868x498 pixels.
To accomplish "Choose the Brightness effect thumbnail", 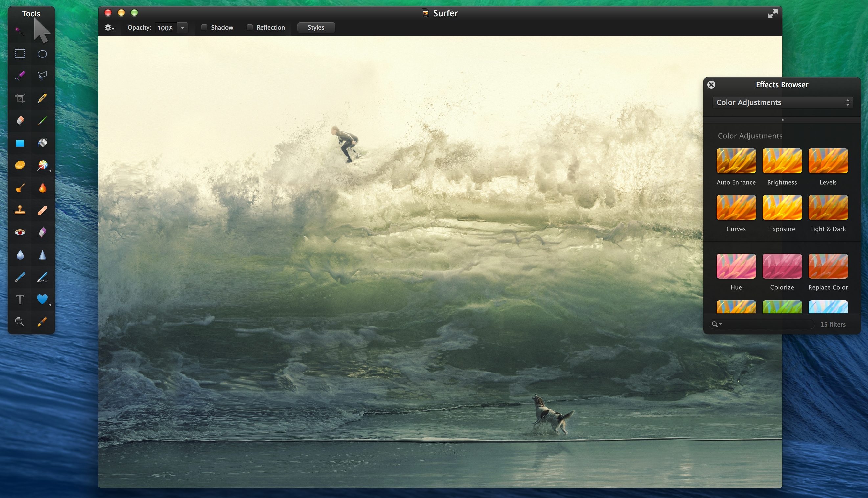I will 782,161.
